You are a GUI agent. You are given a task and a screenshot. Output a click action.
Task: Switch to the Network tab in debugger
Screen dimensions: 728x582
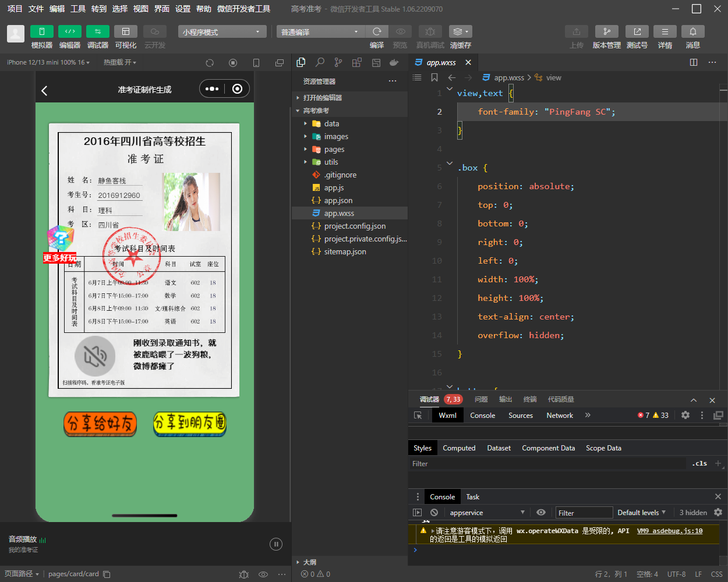point(560,416)
